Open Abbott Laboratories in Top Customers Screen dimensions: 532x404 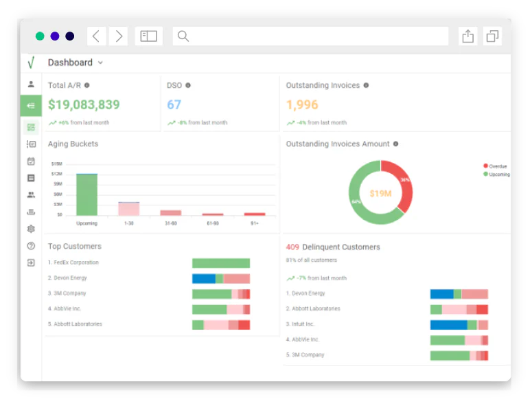[x=75, y=324]
